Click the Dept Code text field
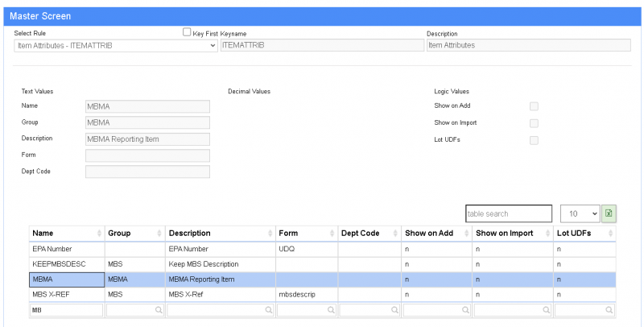This screenshot has width=644, height=327. click(x=147, y=172)
